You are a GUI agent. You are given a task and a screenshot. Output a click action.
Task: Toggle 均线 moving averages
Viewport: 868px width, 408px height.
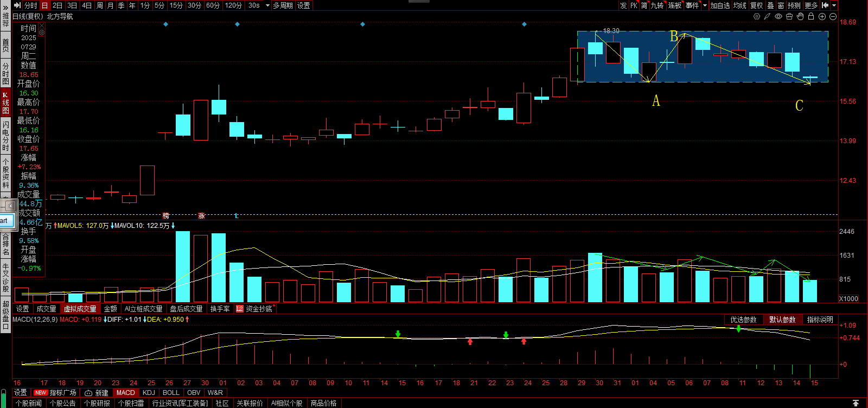[739, 5]
